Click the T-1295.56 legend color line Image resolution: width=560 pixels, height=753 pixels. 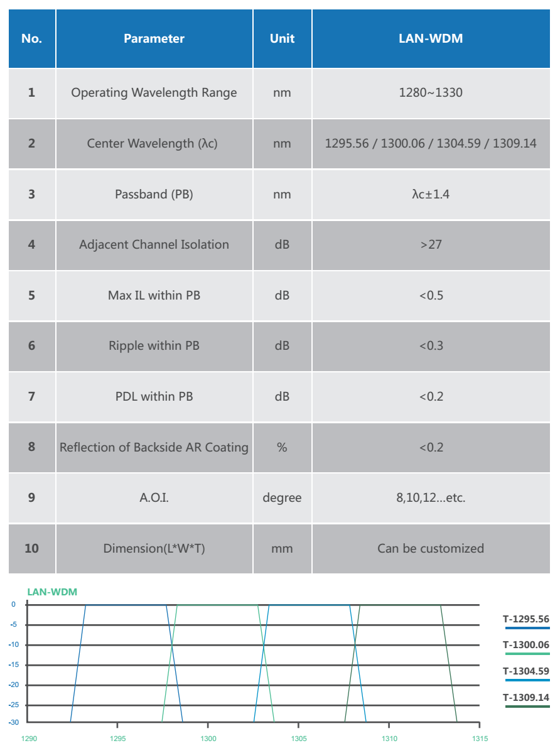(526, 628)
